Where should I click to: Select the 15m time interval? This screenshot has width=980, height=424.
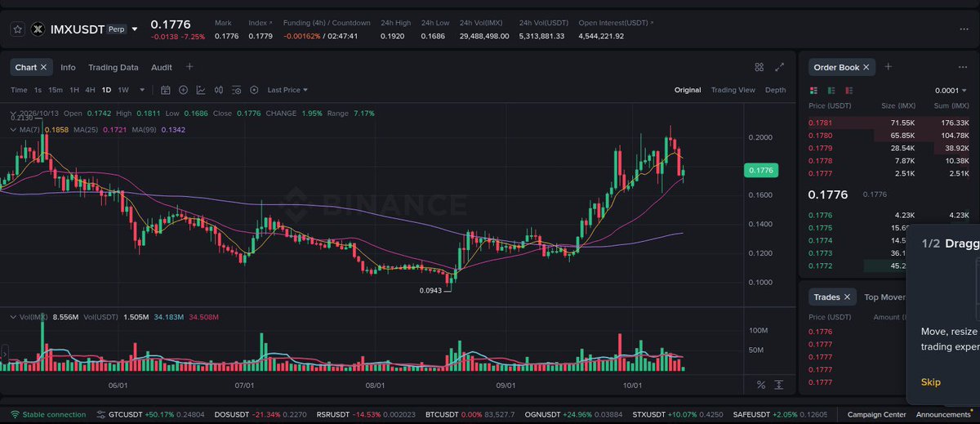coord(55,90)
